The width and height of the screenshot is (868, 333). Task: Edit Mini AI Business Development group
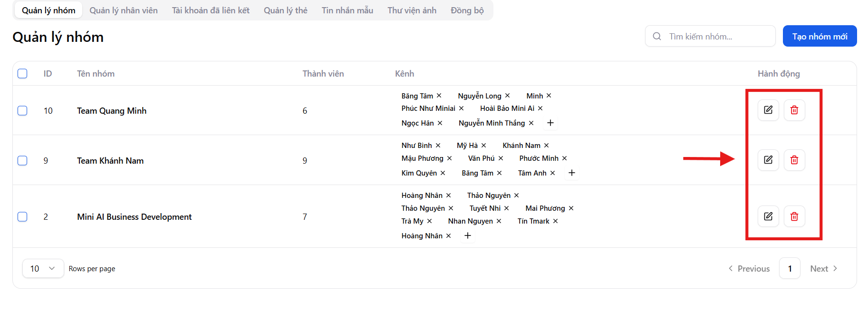click(x=768, y=216)
